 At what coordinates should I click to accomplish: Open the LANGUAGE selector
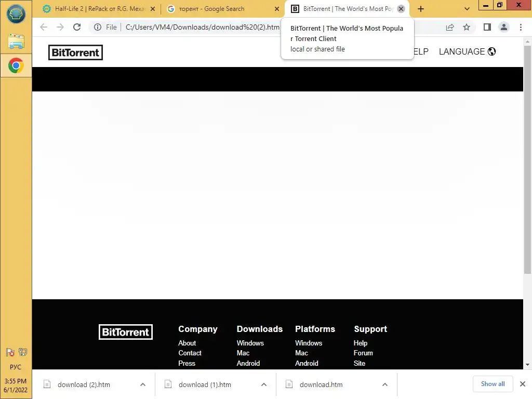tap(467, 51)
